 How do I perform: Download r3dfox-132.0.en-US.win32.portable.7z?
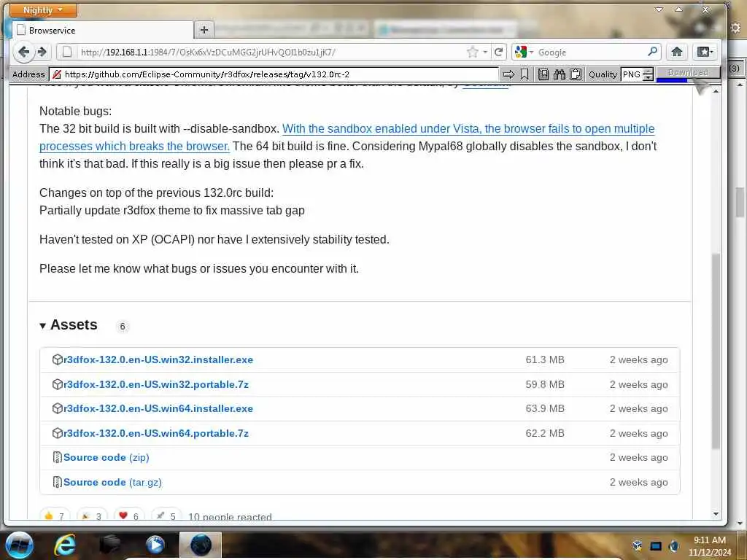coord(156,384)
